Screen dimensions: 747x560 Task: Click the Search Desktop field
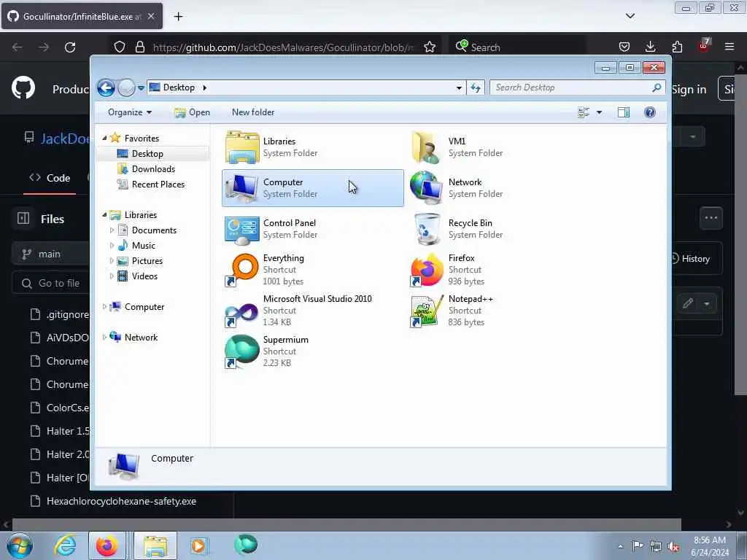click(577, 87)
